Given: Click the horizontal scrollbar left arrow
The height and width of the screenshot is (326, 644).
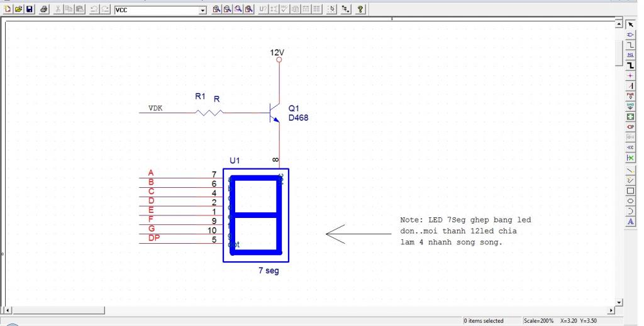Looking at the screenshot, I should coord(8,310).
